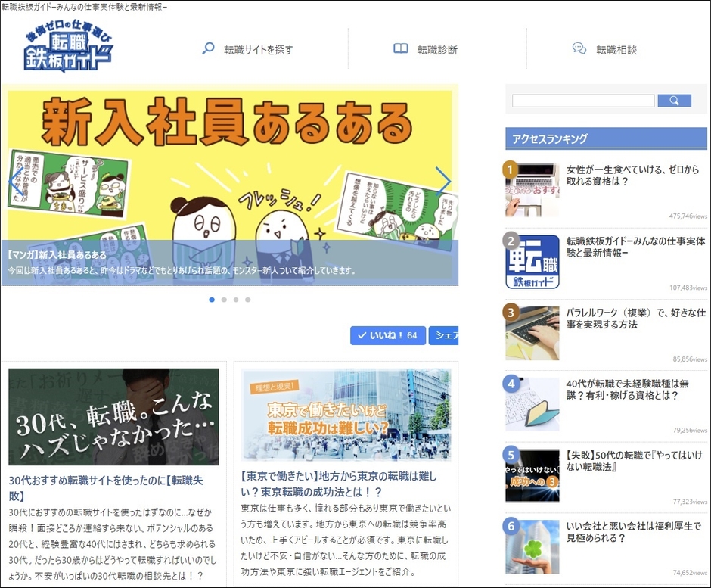The width and height of the screenshot is (711, 588).
Task: Open いい会社と悪い会社は福利厚生 ranking link
Action: click(633, 532)
